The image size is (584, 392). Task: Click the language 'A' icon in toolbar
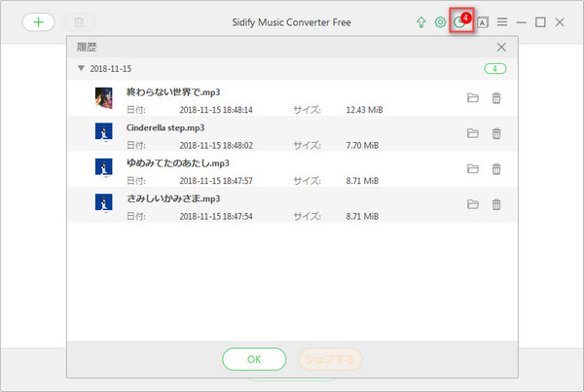click(x=483, y=22)
